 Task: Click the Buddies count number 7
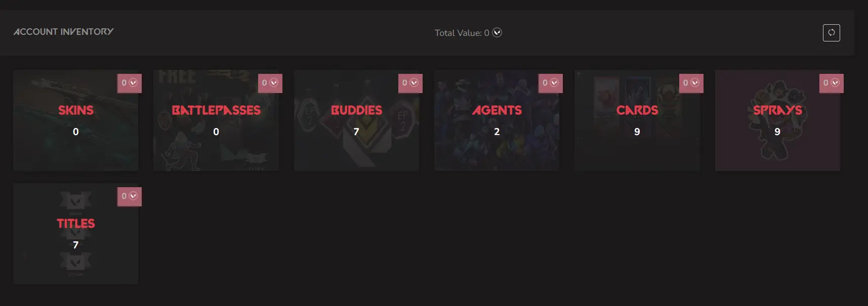[356, 132]
